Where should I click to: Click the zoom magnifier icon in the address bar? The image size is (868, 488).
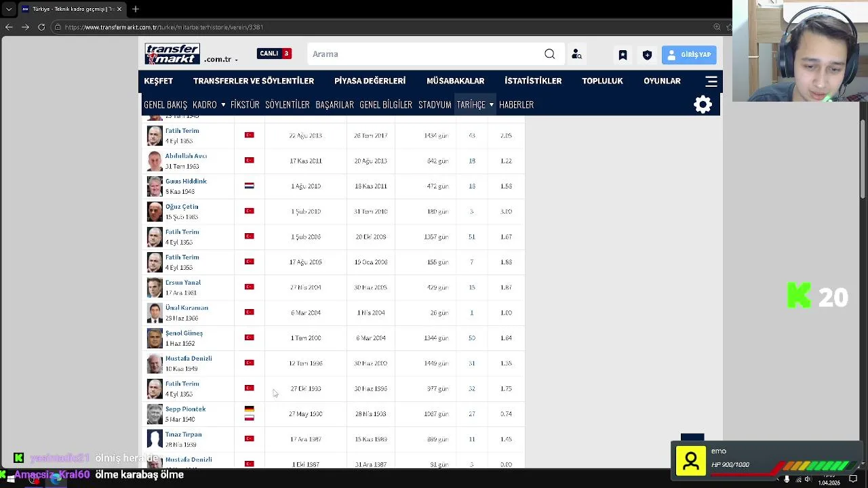717,27
